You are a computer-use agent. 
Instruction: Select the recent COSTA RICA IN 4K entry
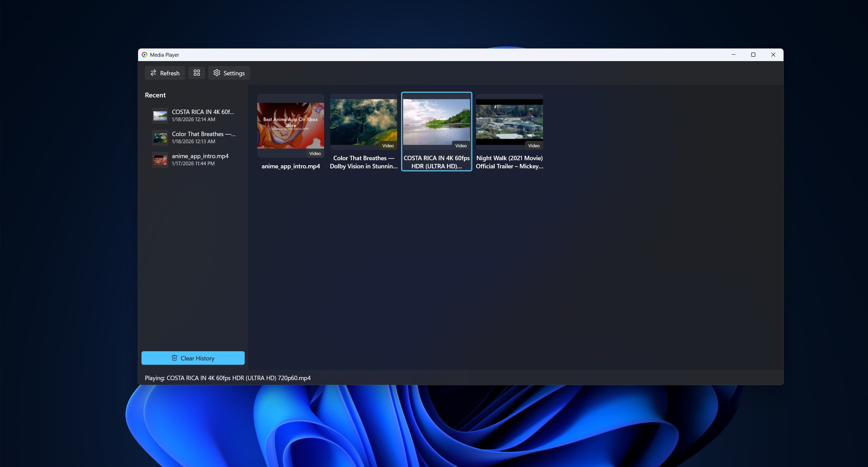tap(203, 115)
